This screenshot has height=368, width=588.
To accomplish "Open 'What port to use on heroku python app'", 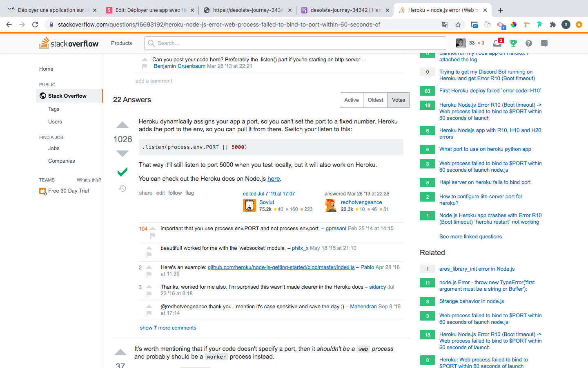I will [485, 149].
